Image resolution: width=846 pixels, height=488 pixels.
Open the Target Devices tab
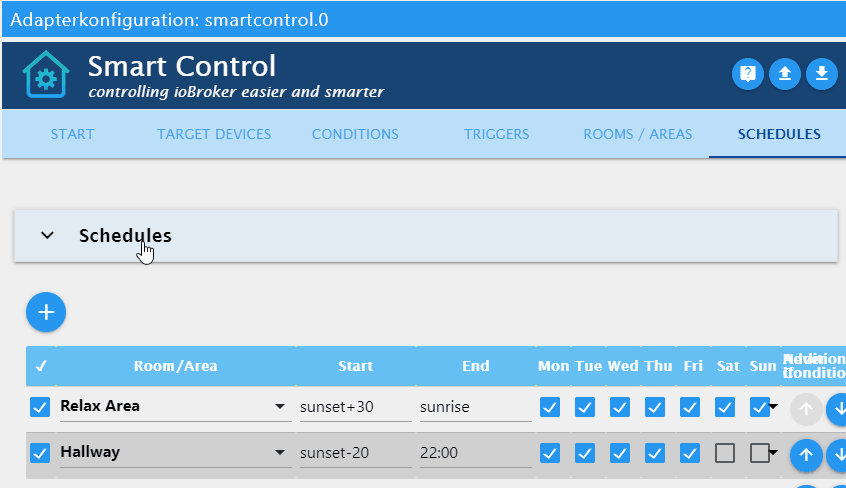pyautogui.click(x=214, y=134)
